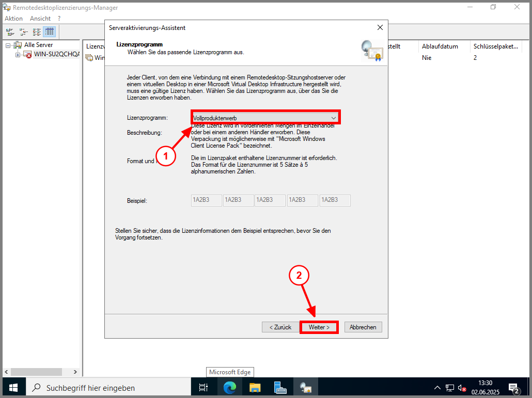The height and width of the screenshot is (398, 532).
Task: Click the large icons view toolbar button
Action: pos(10,31)
